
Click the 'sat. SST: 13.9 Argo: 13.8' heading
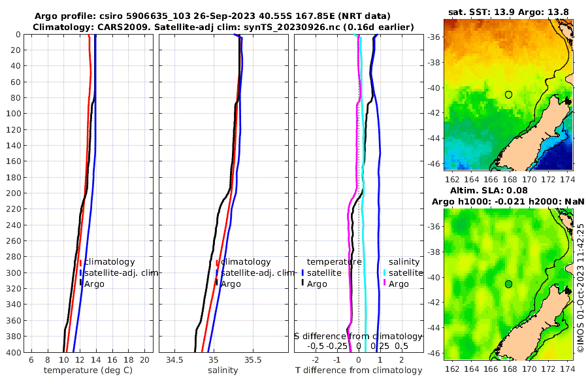click(x=508, y=12)
